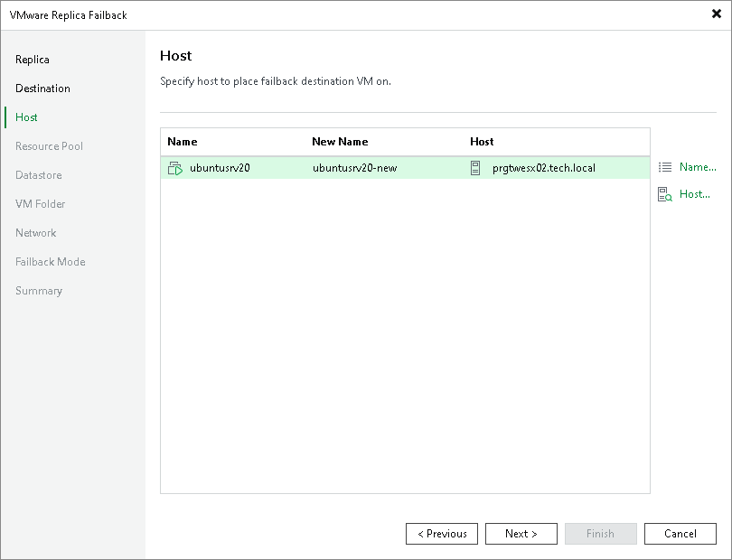Select the Host wizard step

point(26,117)
